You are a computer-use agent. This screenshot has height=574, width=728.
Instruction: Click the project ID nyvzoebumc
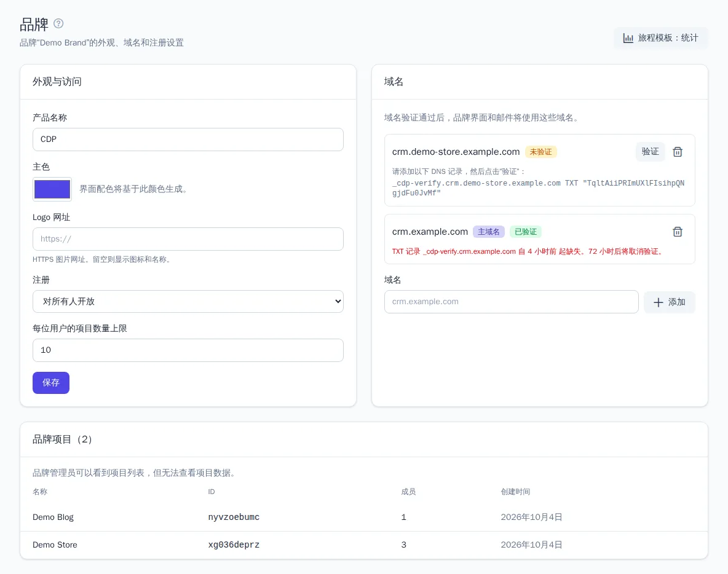[234, 517]
